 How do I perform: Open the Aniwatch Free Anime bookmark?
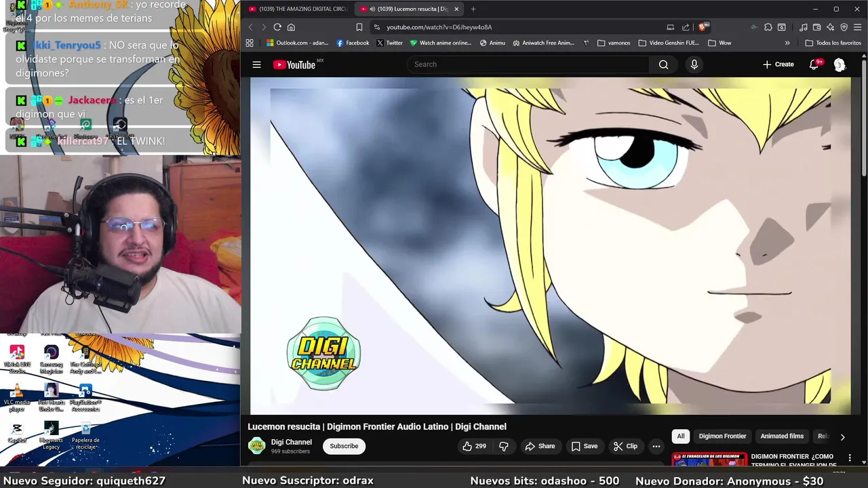click(x=544, y=43)
